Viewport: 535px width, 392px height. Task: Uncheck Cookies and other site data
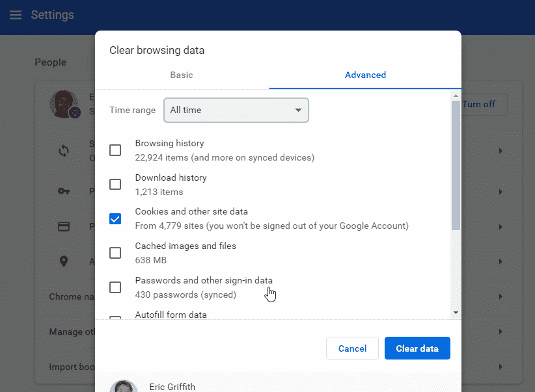pyautogui.click(x=115, y=218)
